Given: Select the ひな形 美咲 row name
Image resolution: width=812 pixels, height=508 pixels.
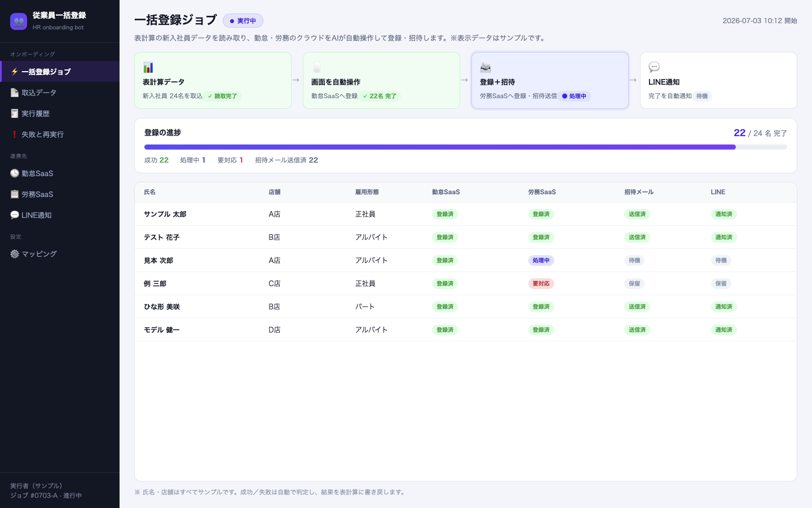Looking at the screenshot, I should pos(162,306).
